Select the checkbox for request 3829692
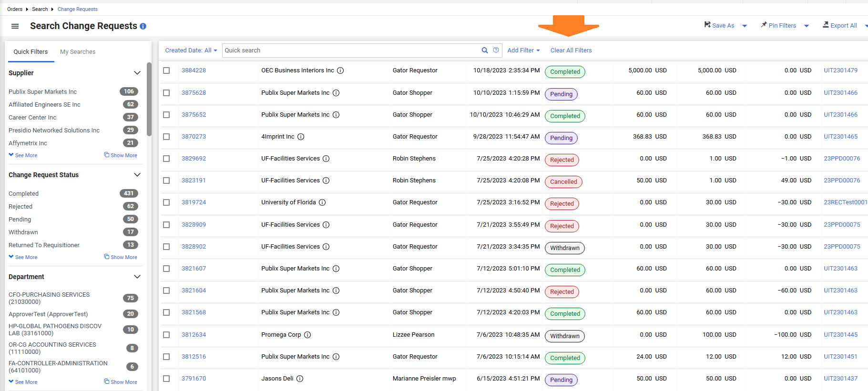The width and height of the screenshot is (868, 391). click(166, 159)
